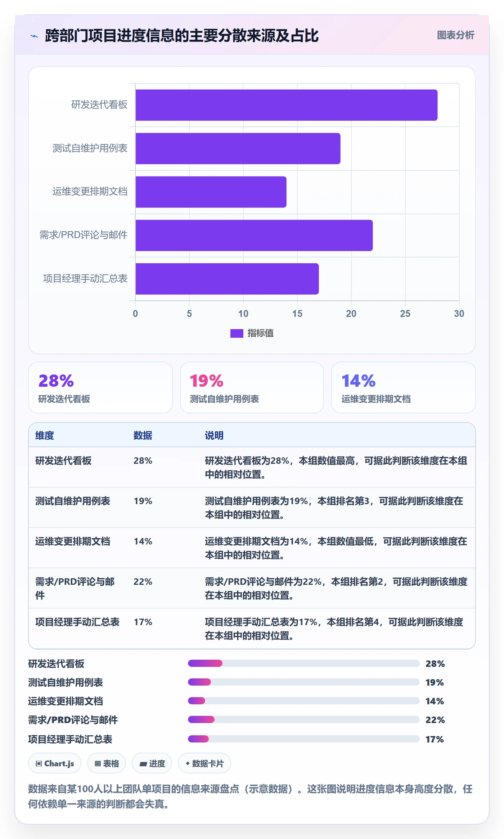This screenshot has width=504, height=839.
Task: Select the 研发迭代看板 table row name
Action: click(63, 461)
